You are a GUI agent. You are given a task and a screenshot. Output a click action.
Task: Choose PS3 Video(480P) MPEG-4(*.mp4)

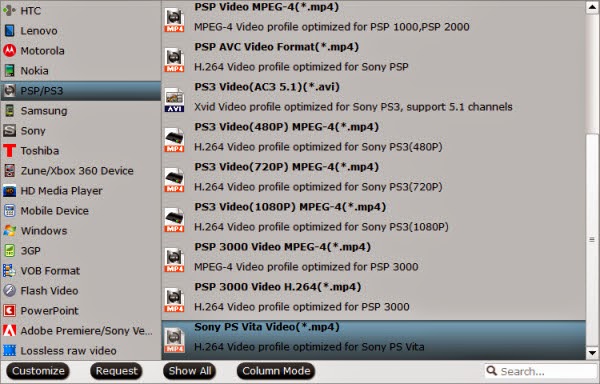(x=374, y=137)
